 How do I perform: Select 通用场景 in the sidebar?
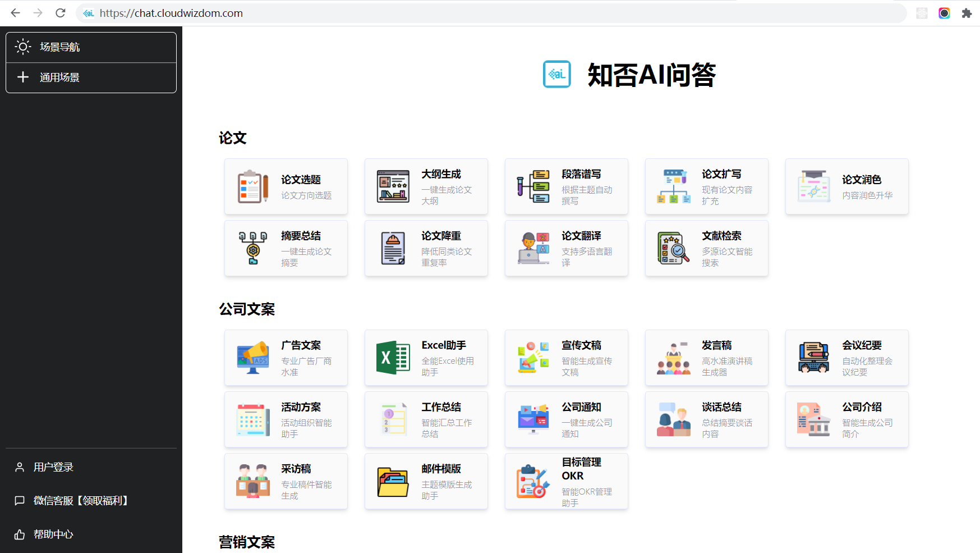coord(91,77)
